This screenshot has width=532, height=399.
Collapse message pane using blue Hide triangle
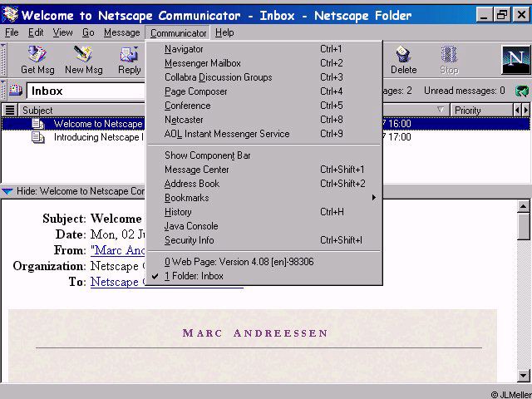tap(7, 191)
